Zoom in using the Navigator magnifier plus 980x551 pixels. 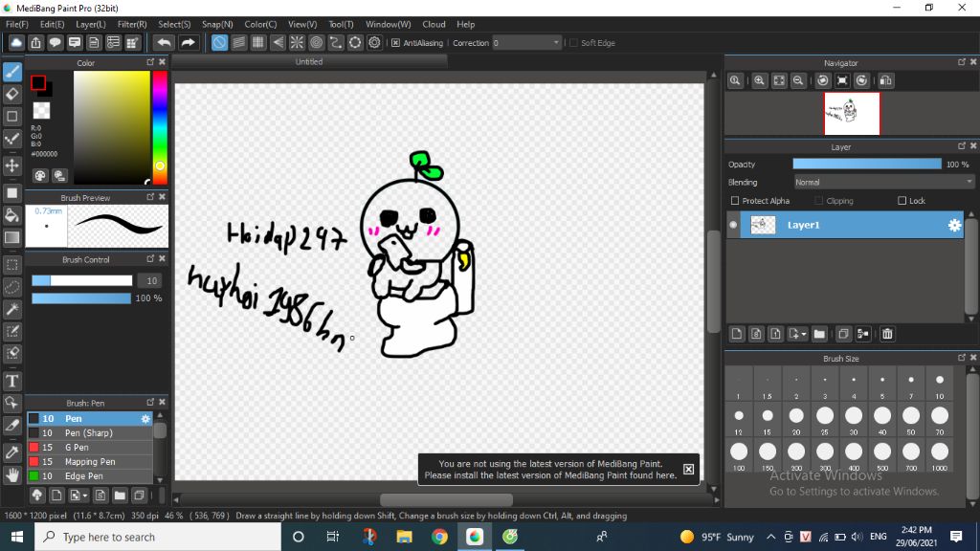[759, 80]
